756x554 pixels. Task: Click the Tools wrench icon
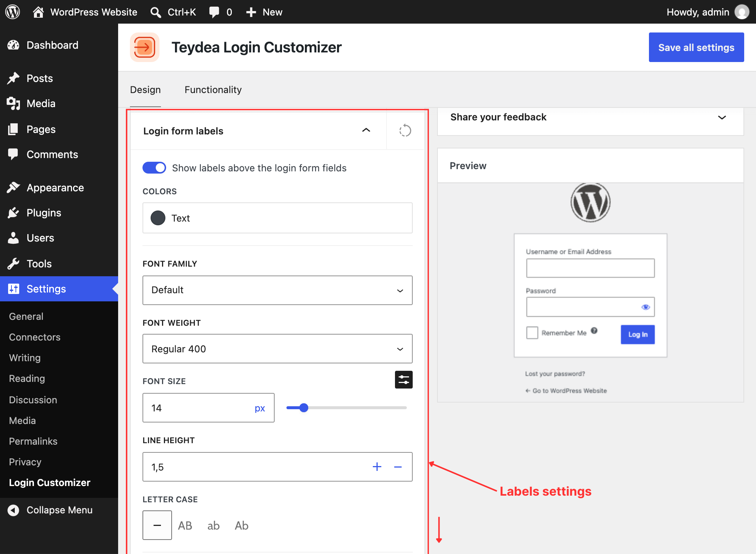[x=13, y=264]
